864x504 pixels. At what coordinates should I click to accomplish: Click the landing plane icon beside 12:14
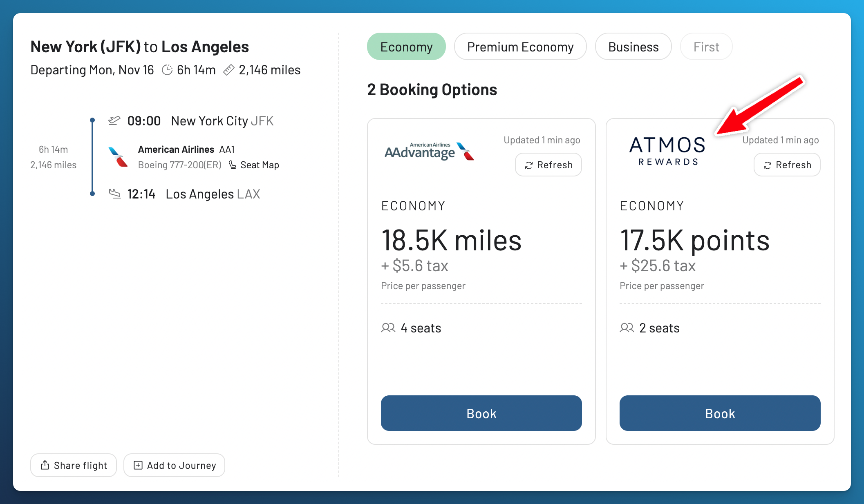pos(115,194)
